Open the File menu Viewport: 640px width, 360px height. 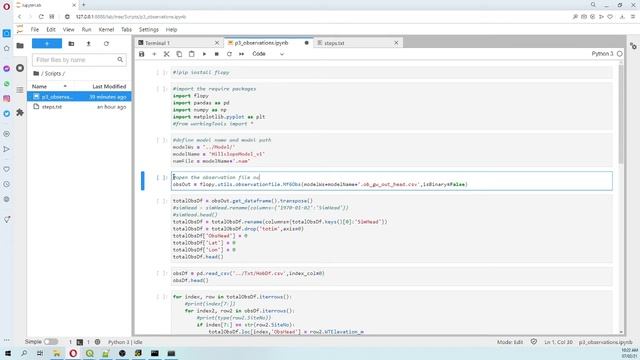35,29
